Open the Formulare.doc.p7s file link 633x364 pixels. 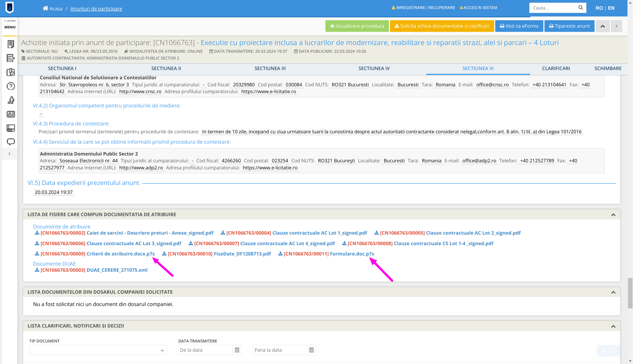pos(352,254)
